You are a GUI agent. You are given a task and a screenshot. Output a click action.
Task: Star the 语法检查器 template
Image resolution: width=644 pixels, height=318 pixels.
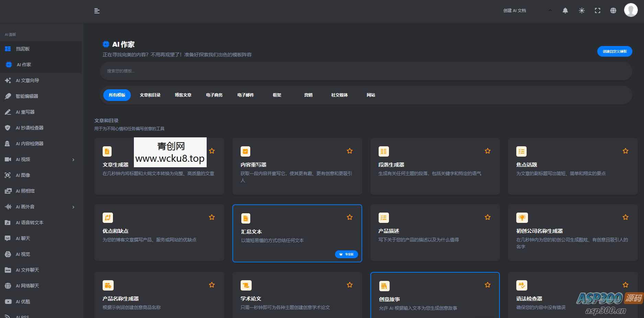(625, 285)
